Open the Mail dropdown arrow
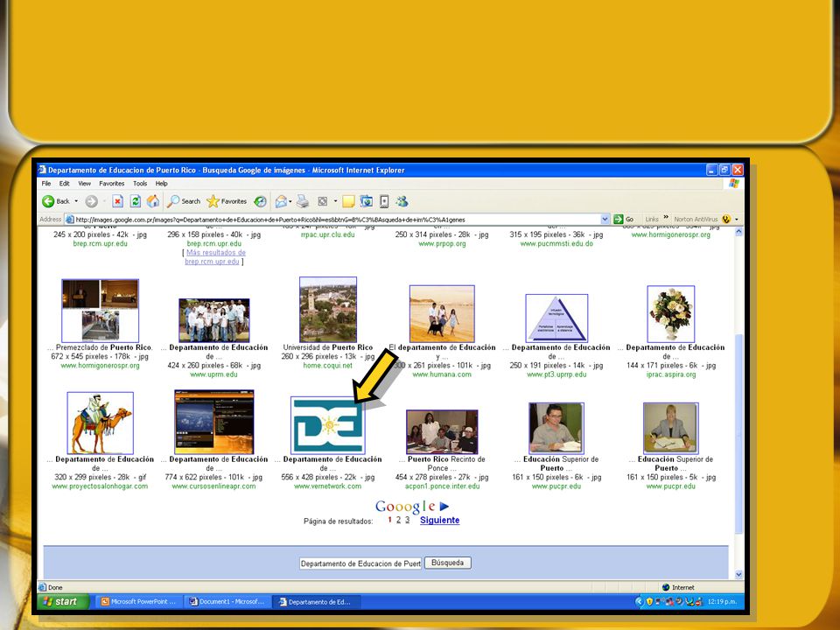 (290, 201)
